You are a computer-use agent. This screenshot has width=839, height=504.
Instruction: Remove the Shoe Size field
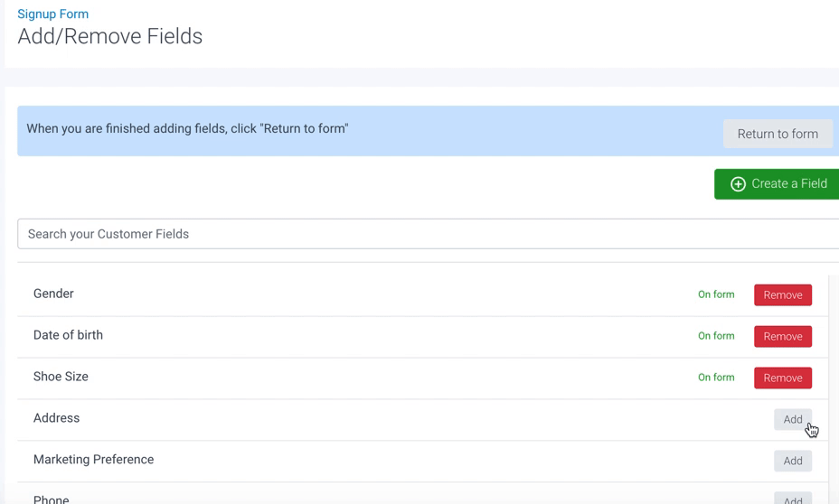782,378
